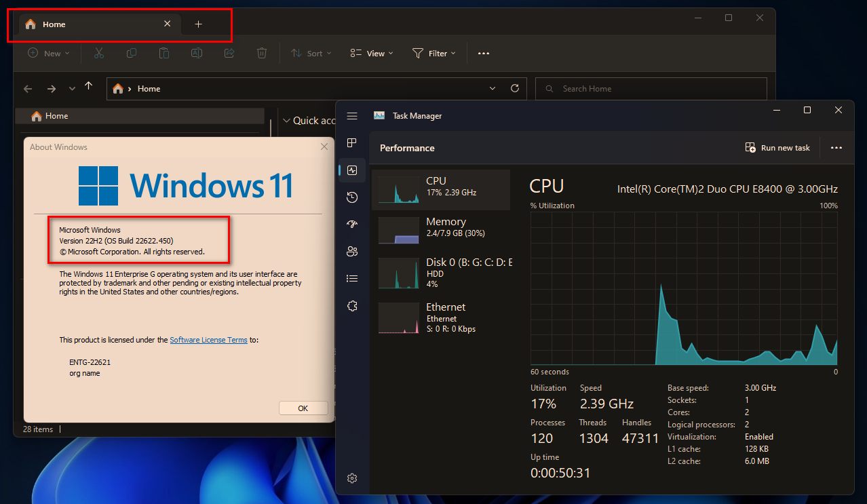
Task: Add a new File Explorer tab
Action: pyautogui.click(x=199, y=24)
